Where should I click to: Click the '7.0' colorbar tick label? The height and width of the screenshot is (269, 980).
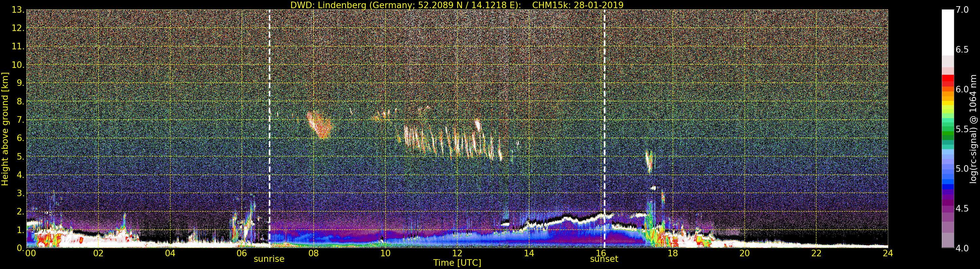click(962, 10)
